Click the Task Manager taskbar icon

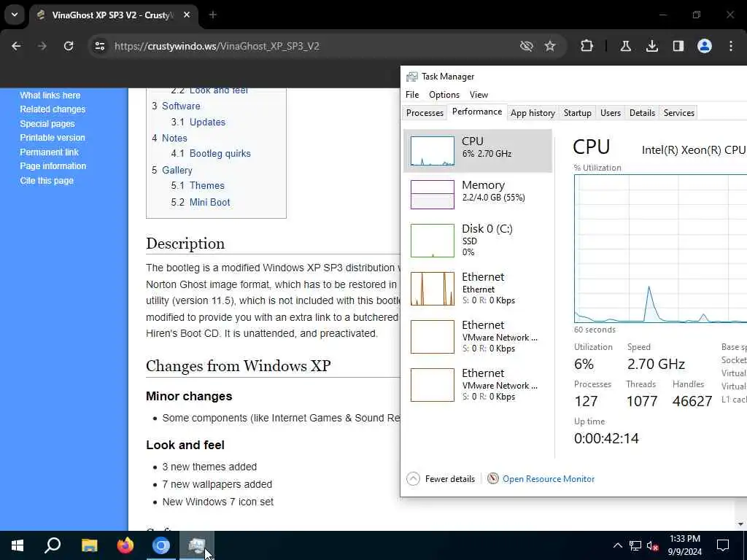tap(197, 545)
